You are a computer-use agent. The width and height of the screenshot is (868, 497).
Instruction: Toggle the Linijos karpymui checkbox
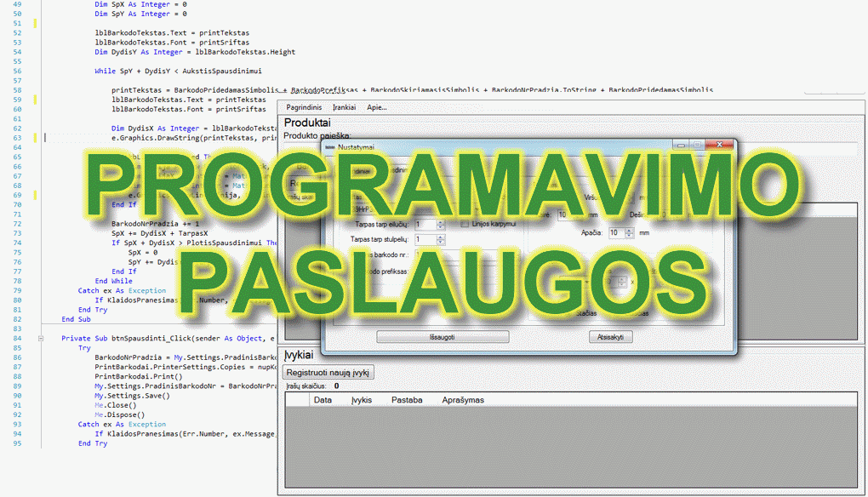(465, 224)
